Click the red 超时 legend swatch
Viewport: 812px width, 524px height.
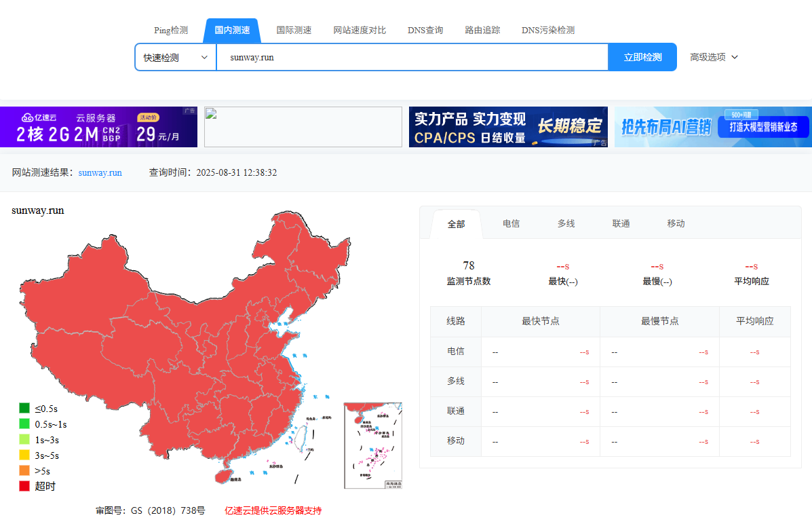coord(24,486)
